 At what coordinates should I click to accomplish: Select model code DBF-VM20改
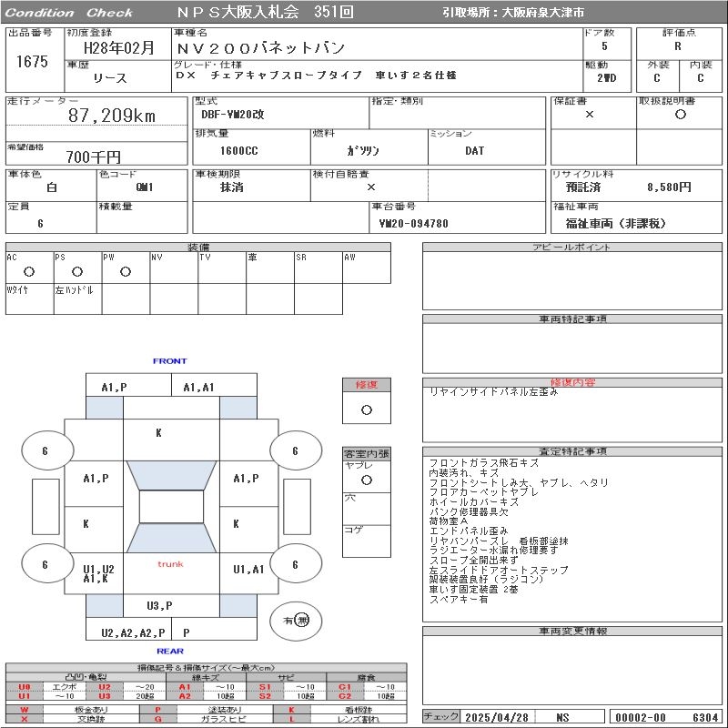tap(233, 115)
